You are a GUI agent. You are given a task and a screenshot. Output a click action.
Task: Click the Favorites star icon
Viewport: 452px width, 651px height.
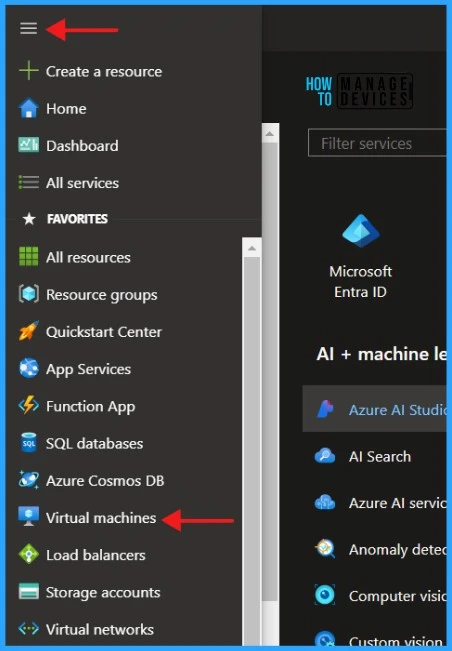click(x=29, y=219)
